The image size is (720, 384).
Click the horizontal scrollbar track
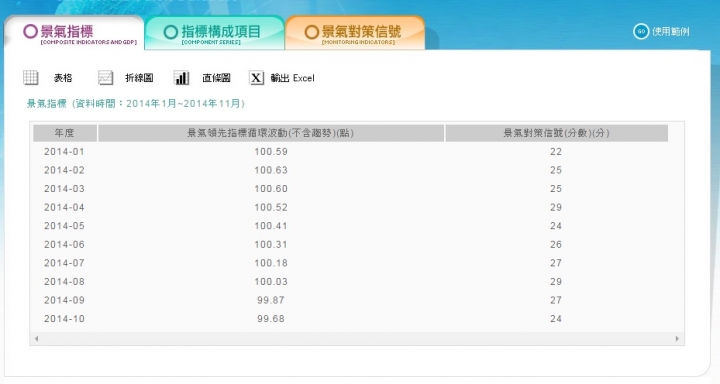[x=357, y=339]
